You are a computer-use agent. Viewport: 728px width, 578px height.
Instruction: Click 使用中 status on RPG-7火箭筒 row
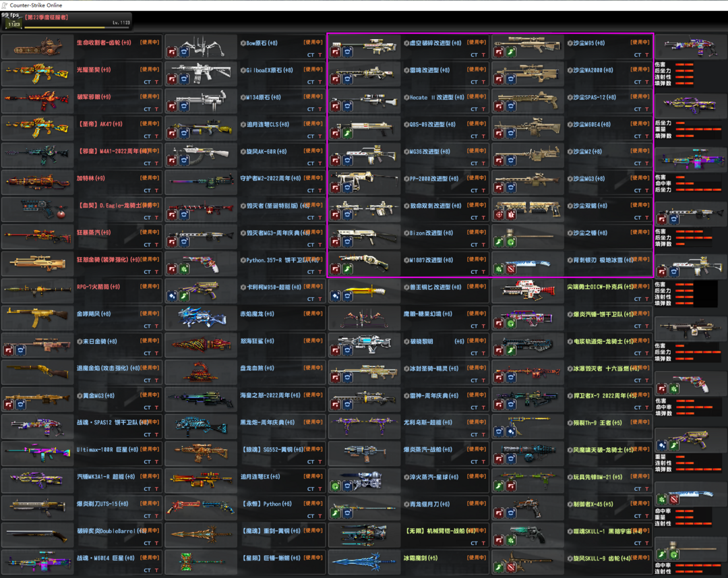(150, 286)
